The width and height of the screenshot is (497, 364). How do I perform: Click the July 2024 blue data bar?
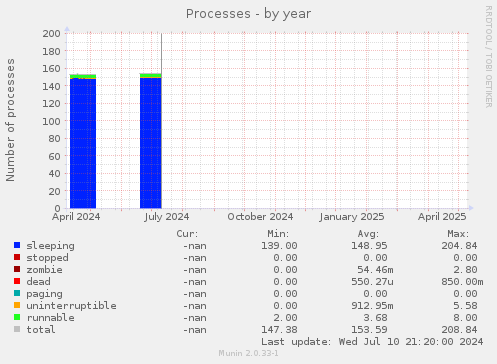(151, 143)
